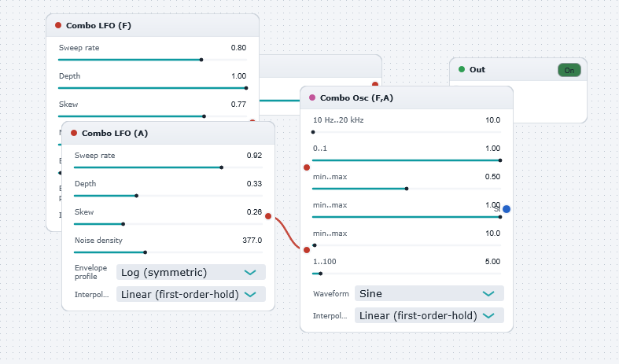The height and width of the screenshot is (364, 619).
Task: Select the Combo LFO (A) node title
Action: tap(115, 134)
